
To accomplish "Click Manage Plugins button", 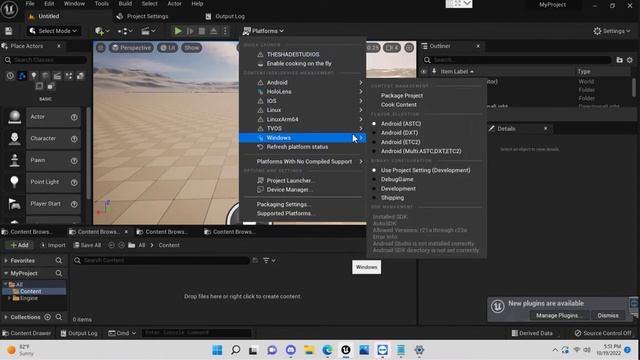I will point(559,316).
